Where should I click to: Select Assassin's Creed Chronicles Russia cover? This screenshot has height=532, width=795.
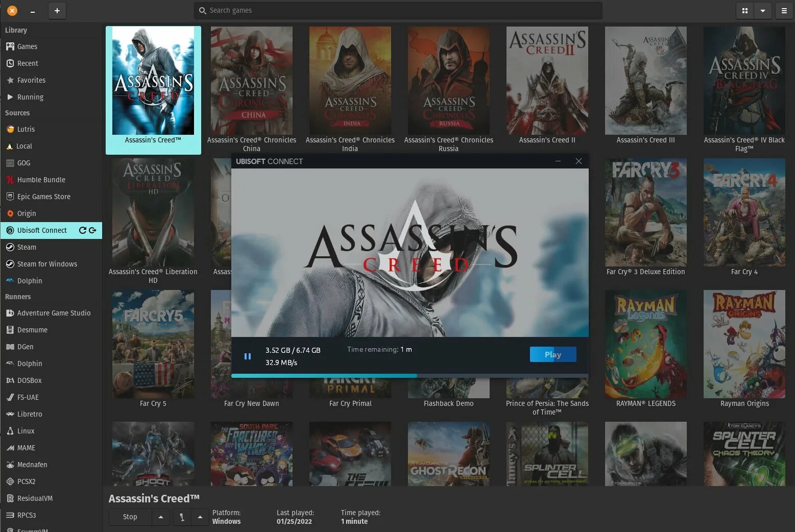click(x=449, y=81)
